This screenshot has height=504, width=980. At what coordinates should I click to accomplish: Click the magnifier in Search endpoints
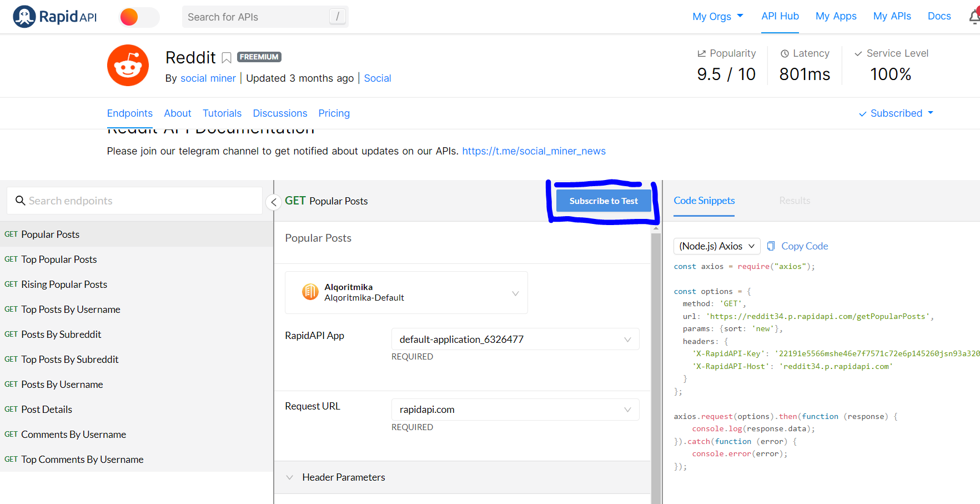pyautogui.click(x=21, y=201)
